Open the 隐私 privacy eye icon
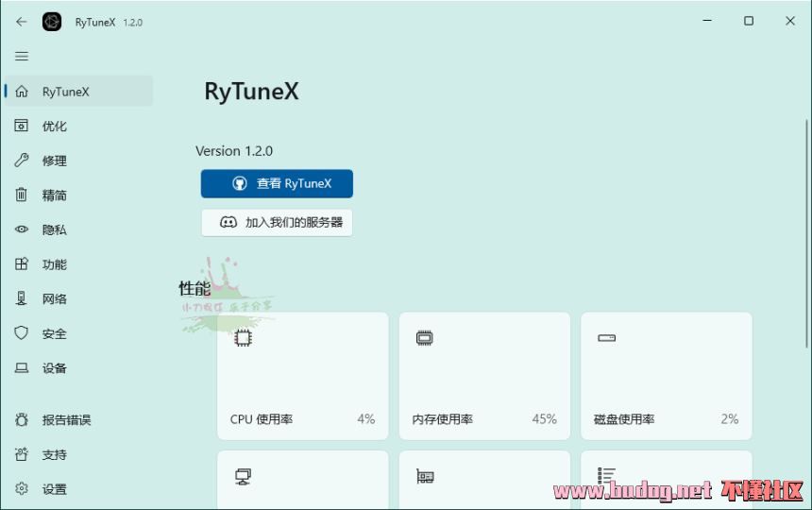This screenshot has height=510, width=812. 21,229
